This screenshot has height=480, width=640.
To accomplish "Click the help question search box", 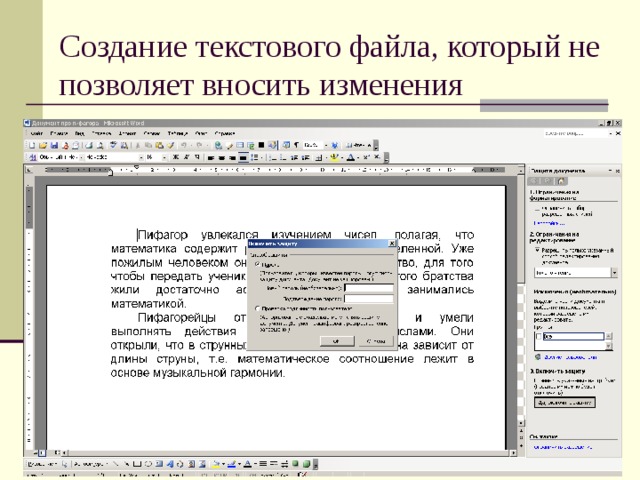I will pos(577,133).
